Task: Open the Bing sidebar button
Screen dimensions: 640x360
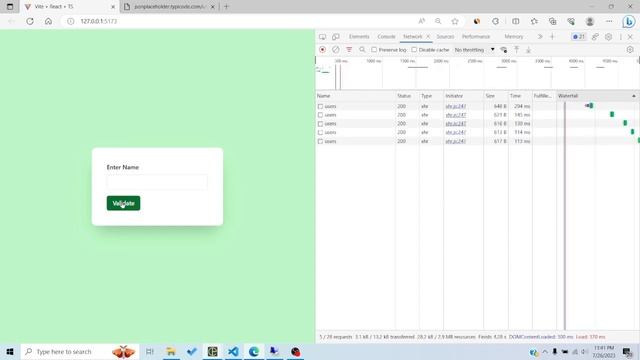Action: coord(629,21)
